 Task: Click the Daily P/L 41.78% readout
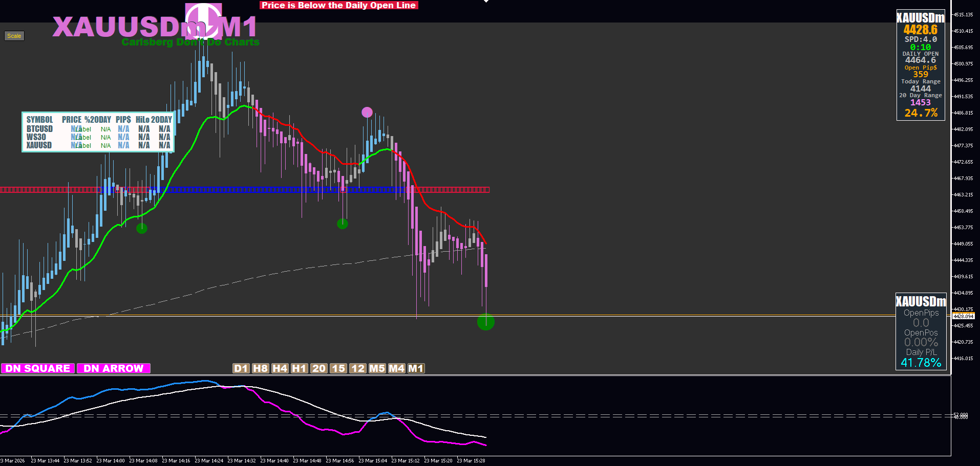click(921, 358)
